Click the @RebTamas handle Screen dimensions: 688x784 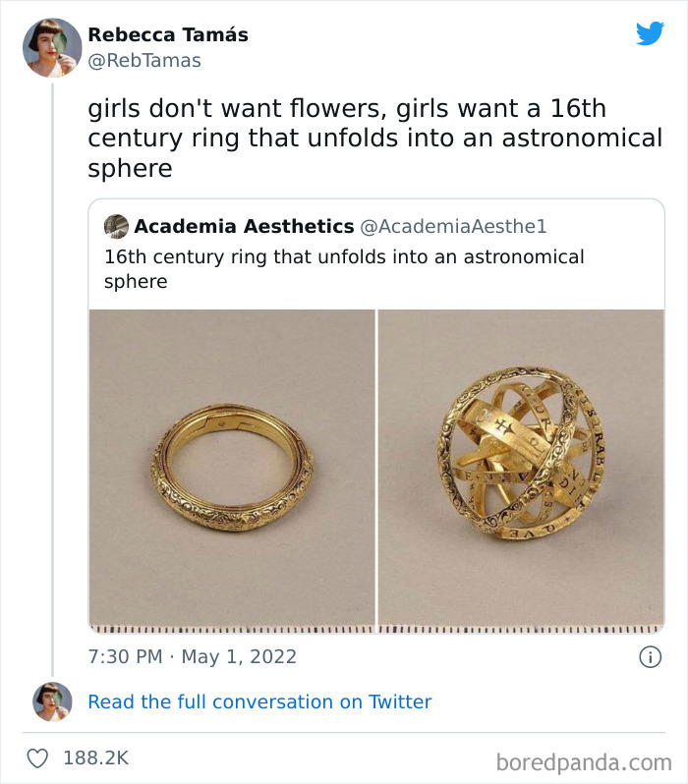[x=144, y=61]
